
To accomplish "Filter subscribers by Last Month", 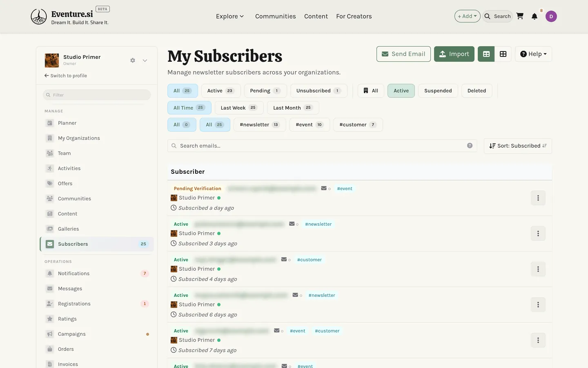I will point(293,108).
